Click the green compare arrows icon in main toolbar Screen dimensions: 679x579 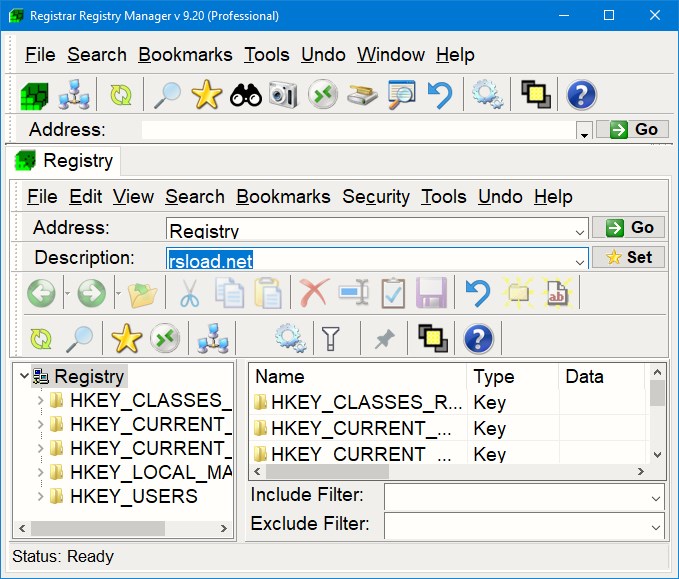point(323,95)
